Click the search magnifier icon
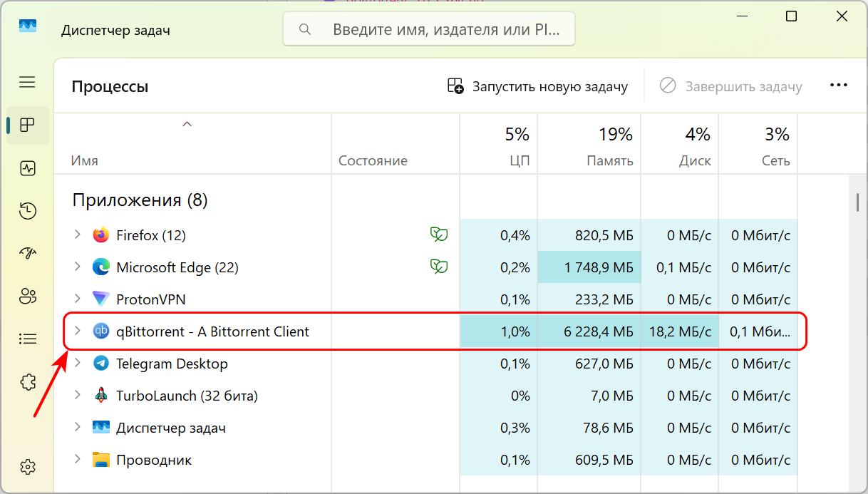Image resolution: width=868 pixels, height=494 pixels. (x=305, y=29)
